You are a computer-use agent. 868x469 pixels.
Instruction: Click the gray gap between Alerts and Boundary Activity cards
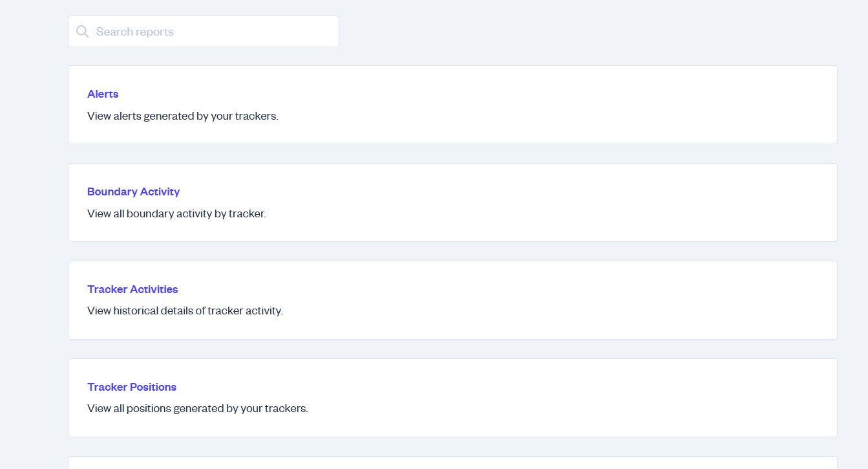pos(452,154)
